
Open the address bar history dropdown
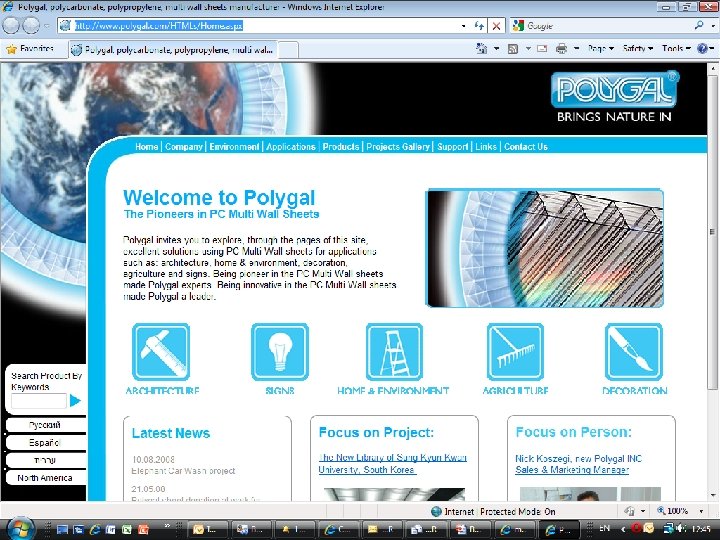[x=463, y=26]
